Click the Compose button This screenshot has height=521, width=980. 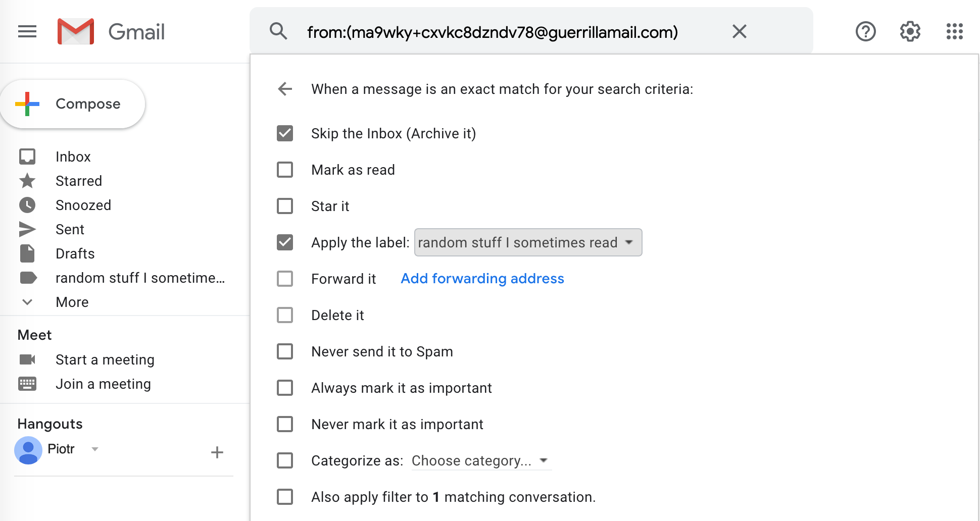tap(73, 104)
